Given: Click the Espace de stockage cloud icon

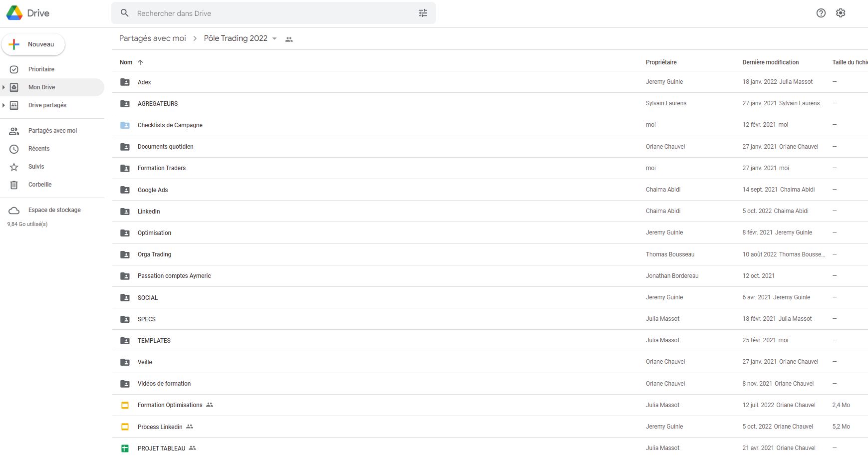Looking at the screenshot, I should pyautogui.click(x=14, y=210).
